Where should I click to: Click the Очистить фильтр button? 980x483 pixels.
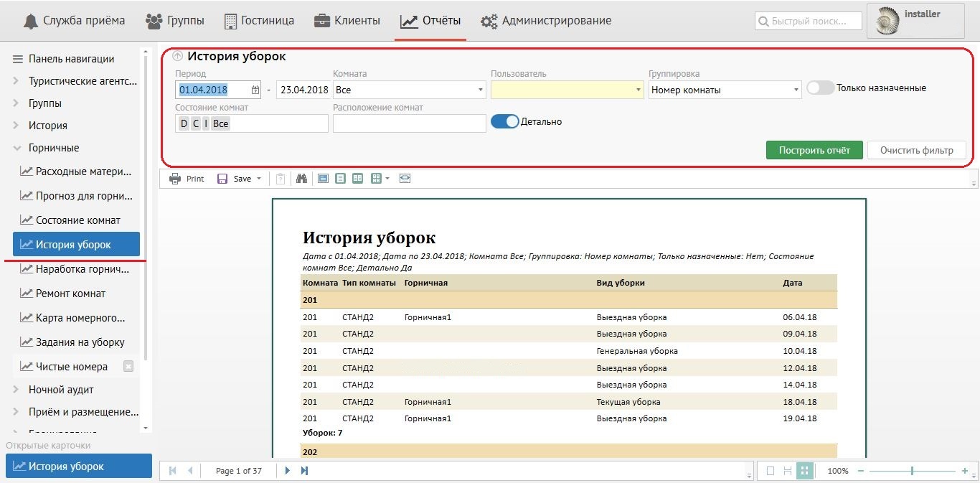916,150
